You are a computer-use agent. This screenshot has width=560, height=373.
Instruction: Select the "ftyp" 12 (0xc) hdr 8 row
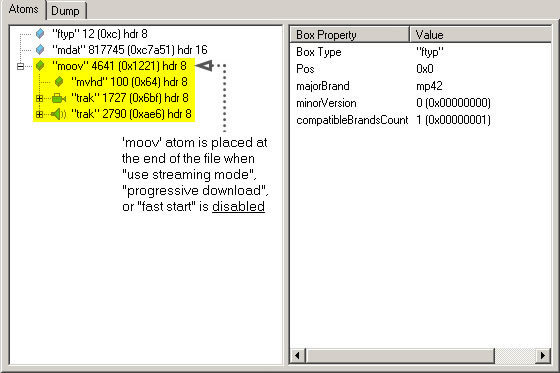click(x=100, y=34)
